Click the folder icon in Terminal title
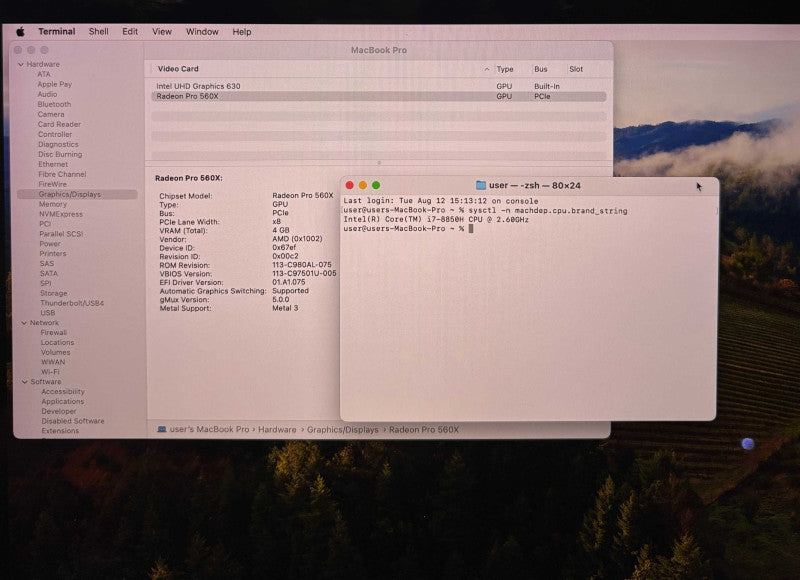This screenshot has height=580, width=800. pyautogui.click(x=481, y=185)
